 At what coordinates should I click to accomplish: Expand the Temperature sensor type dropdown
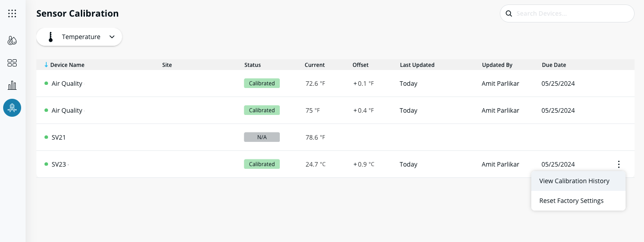(81, 37)
